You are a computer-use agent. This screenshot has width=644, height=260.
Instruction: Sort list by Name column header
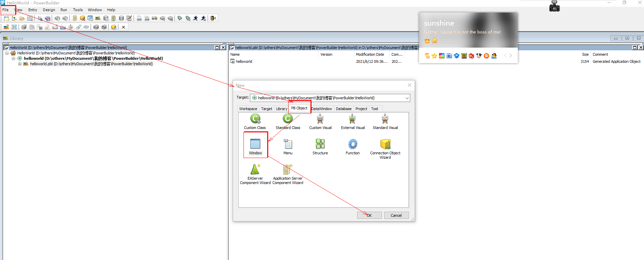click(274, 54)
